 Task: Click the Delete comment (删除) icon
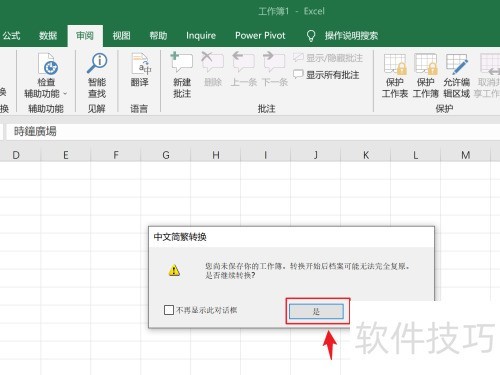(213, 69)
